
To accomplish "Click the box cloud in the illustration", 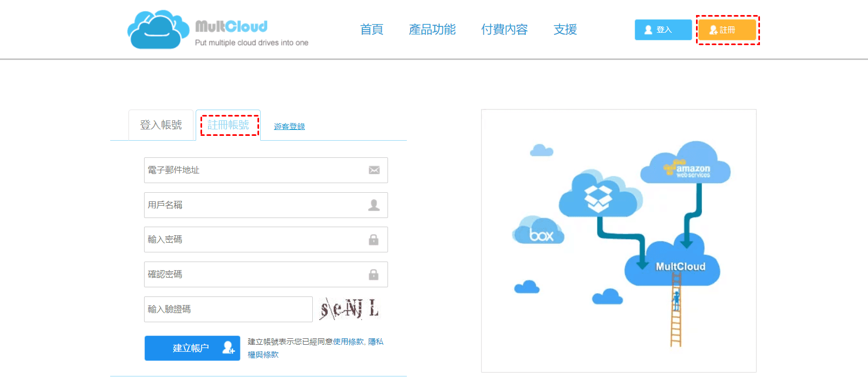I will tap(539, 231).
